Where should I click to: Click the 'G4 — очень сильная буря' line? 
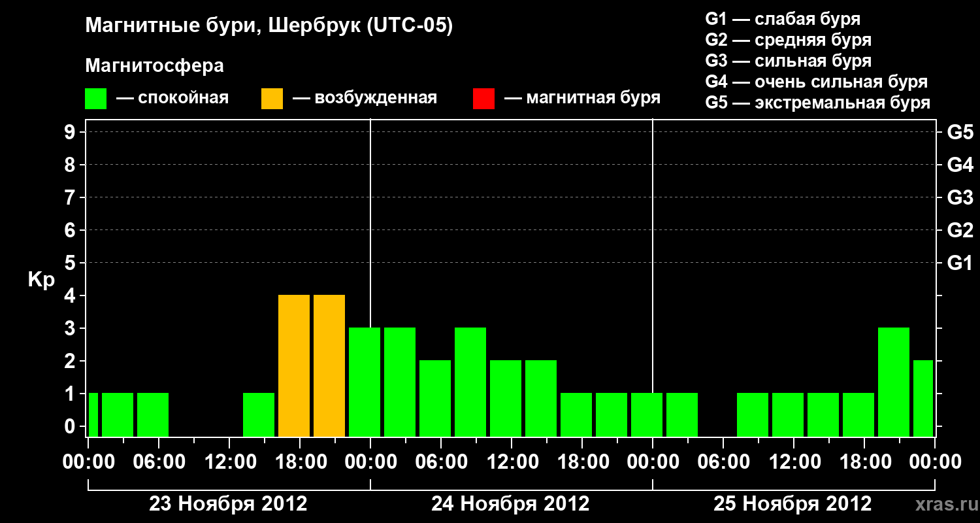coord(817,82)
